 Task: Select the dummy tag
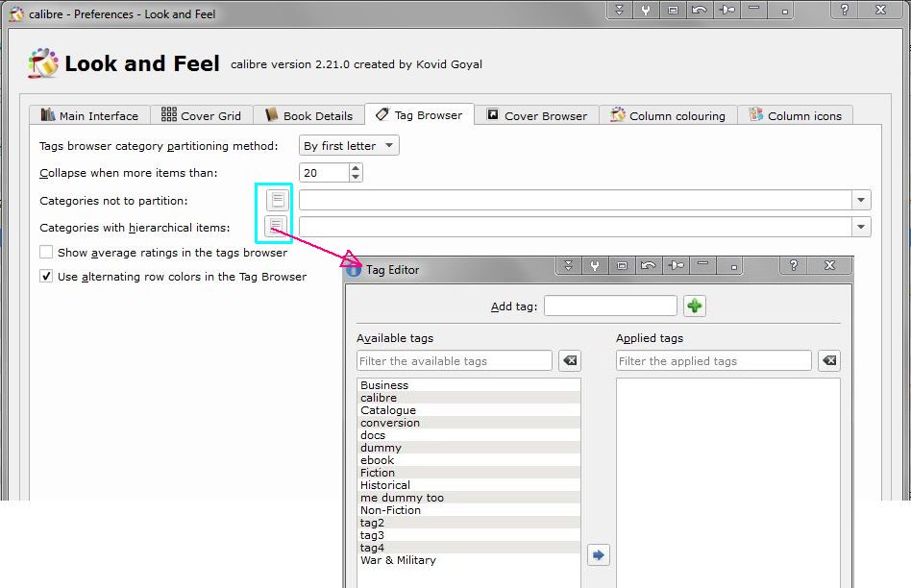click(x=469, y=448)
